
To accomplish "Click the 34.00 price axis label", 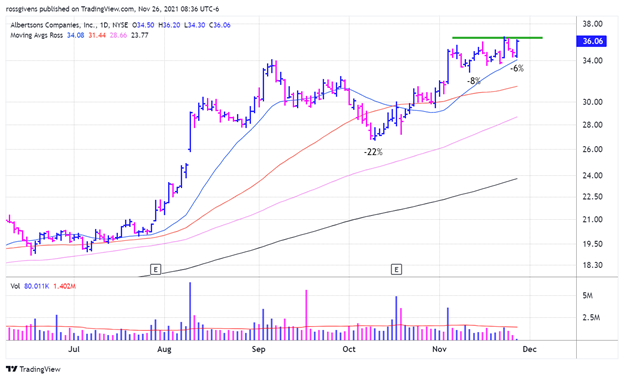I will point(593,61).
